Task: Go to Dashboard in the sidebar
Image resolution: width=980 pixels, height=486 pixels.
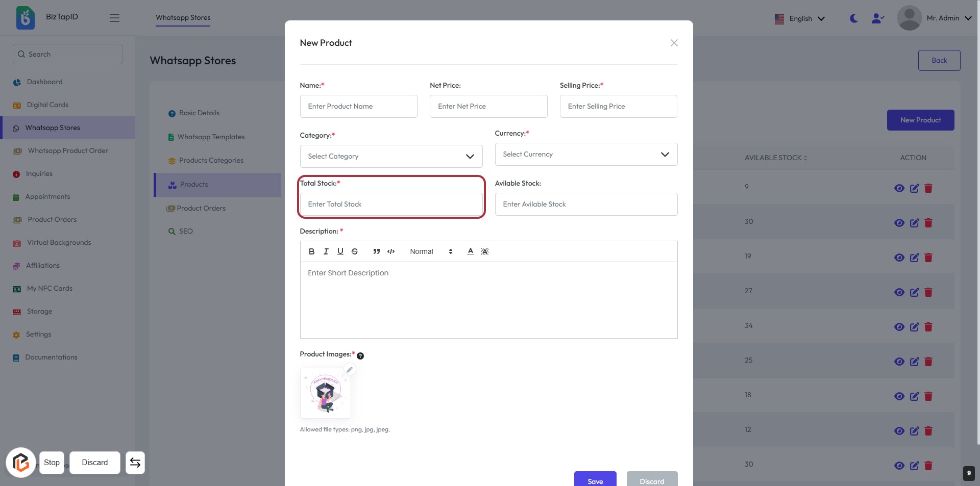Action: tap(44, 82)
